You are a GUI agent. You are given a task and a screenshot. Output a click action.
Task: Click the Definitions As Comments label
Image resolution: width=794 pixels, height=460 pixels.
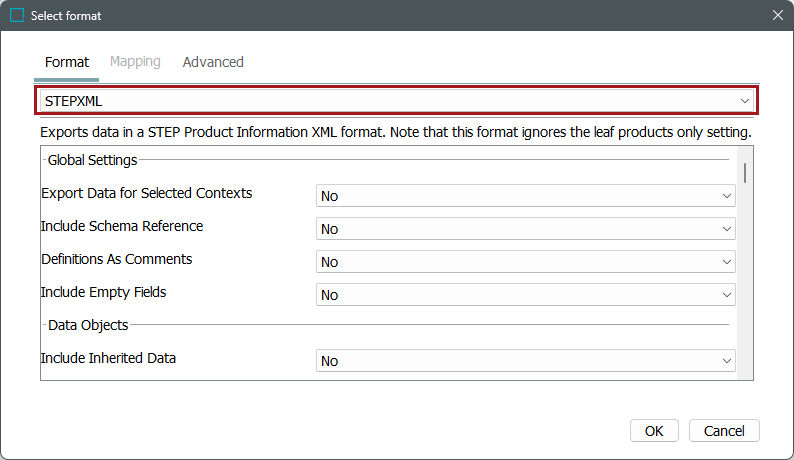coord(117,260)
